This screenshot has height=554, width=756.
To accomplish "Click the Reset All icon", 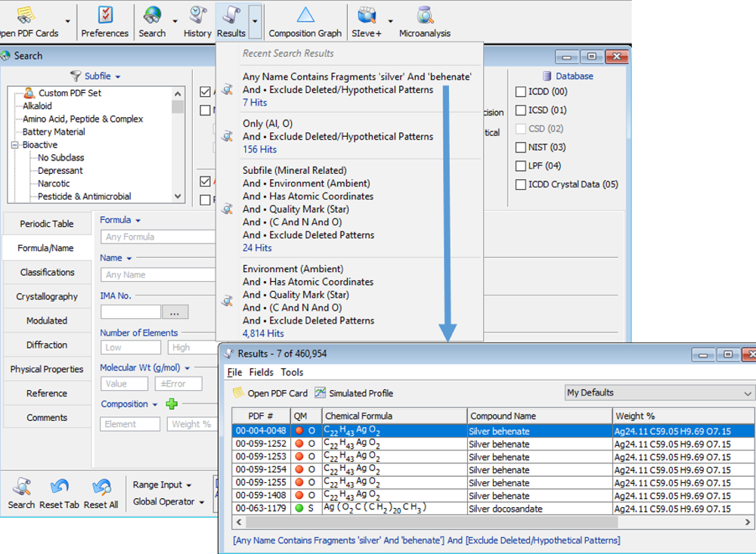I will click(101, 486).
